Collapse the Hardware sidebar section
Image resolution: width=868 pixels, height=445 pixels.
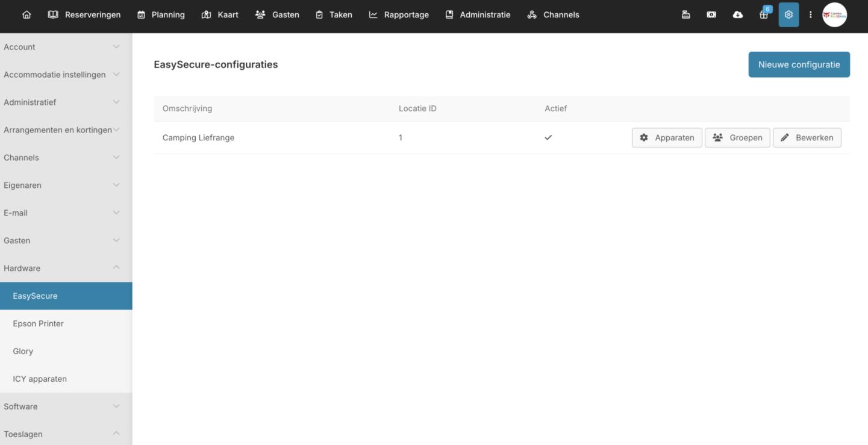tap(61, 268)
